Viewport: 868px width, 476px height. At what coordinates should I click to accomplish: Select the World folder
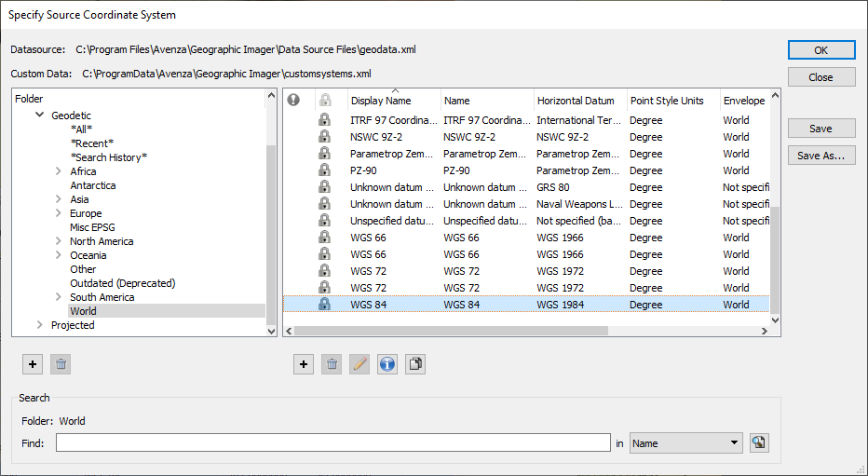point(83,311)
